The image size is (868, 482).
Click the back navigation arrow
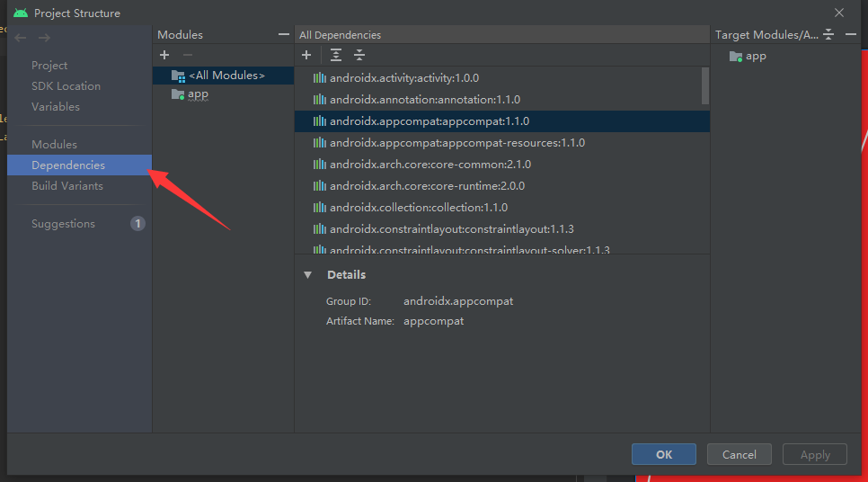[21, 38]
